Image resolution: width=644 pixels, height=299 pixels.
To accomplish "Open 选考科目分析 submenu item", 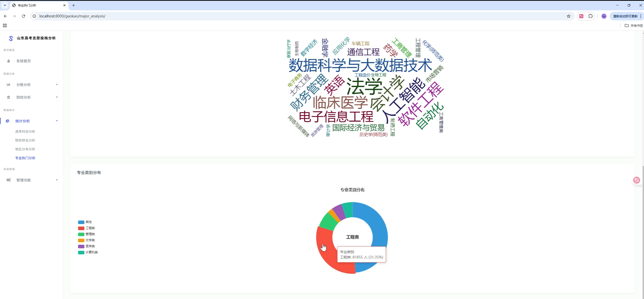I will [x=25, y=131].
